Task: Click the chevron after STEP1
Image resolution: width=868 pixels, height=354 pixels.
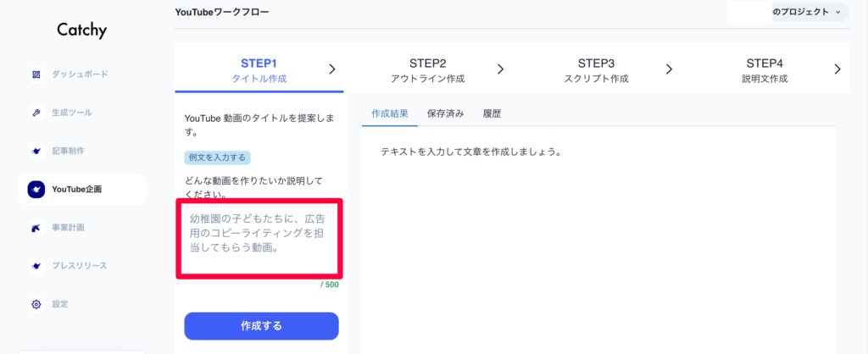Action: [331, 69]
